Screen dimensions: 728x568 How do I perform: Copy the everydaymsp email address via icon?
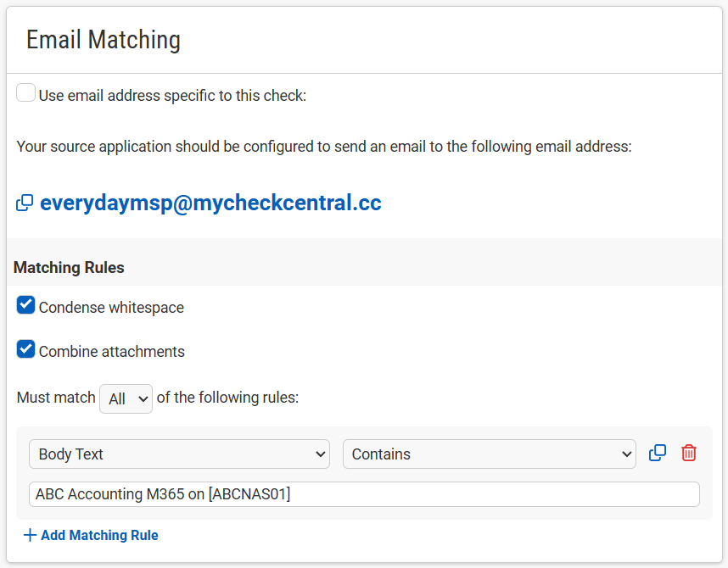point(25,203)
